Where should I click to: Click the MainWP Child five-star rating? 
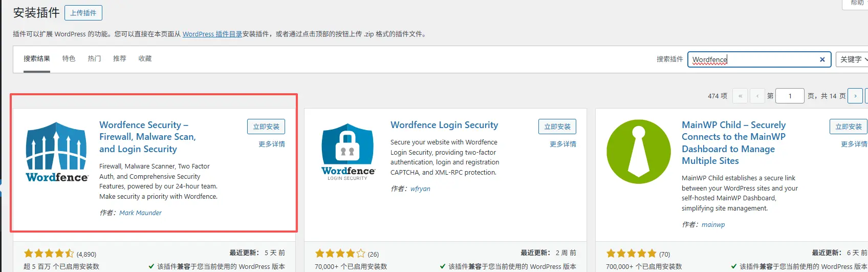(632, 254)
